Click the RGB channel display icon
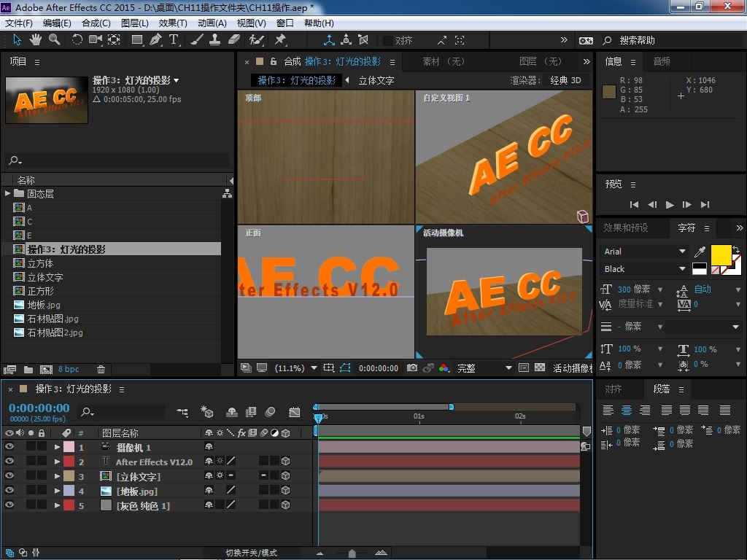The width and height of the screenshot is (747, 560). pos(444,367)
